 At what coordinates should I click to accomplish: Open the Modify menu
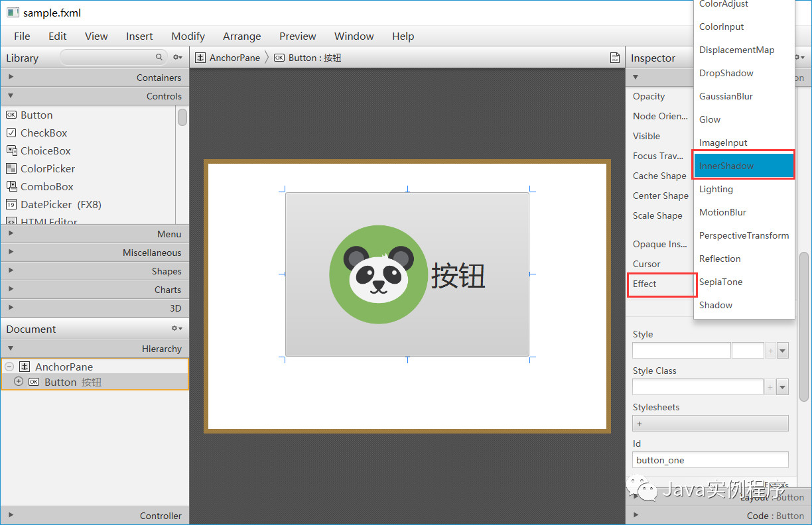(188, 36)
